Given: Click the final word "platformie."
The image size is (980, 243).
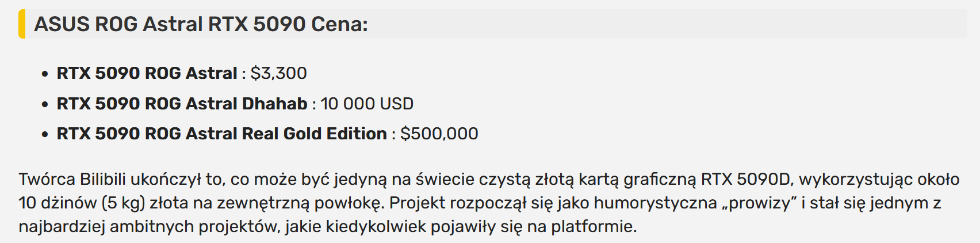Looking at the screenshot, I should coord(594,226).
